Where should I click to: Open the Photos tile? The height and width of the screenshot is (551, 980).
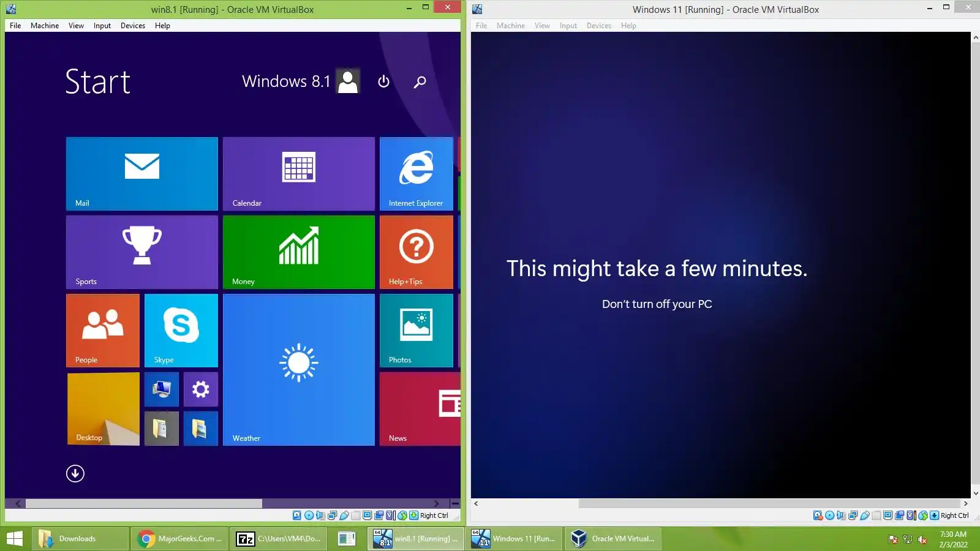tap(417, 331)
